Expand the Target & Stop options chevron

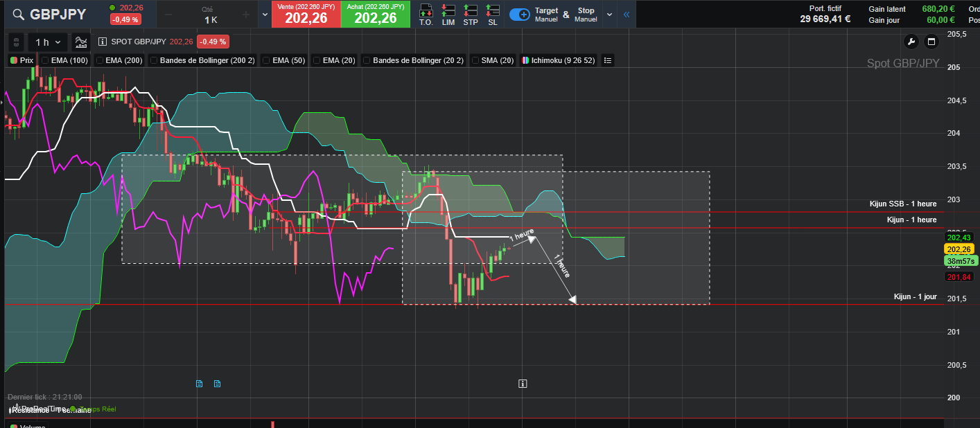[x=609, y=15]
